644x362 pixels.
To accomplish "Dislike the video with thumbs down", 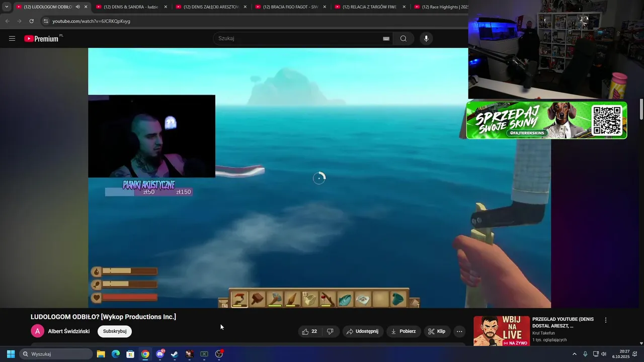I will (x=330, y=331).
